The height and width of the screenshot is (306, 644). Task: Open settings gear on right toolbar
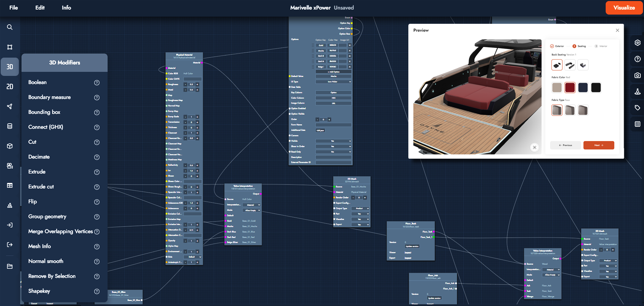coord(637,43)
